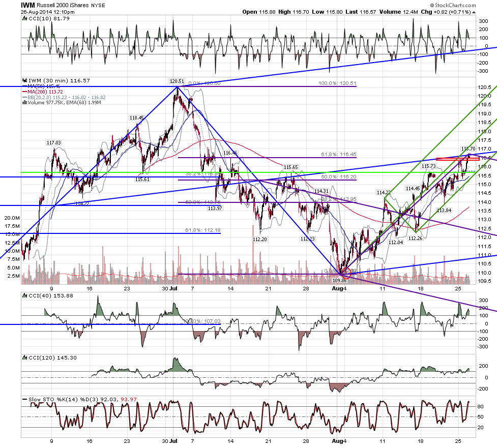Click the 117.03 price label
497x448 pixels.
(54, 143)
